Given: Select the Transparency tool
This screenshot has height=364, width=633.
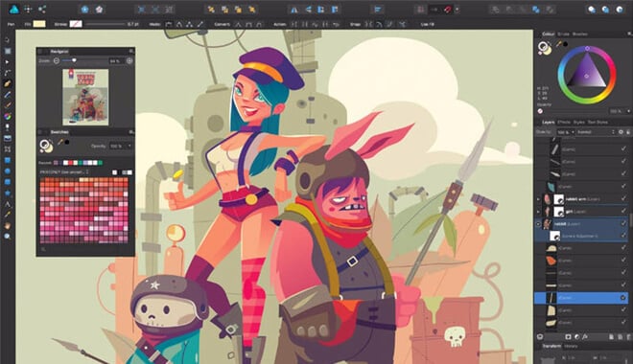Looking at the screenshot, I should tap(8, 127).
